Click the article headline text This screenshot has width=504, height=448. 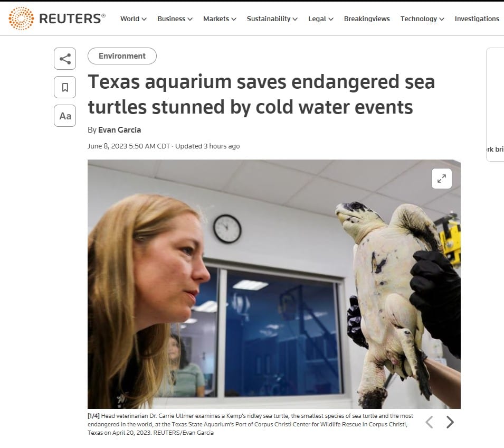[x=261, y=94]
